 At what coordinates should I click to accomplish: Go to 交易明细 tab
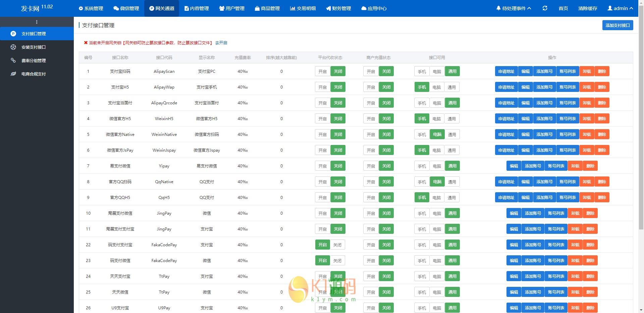[303, 8]
